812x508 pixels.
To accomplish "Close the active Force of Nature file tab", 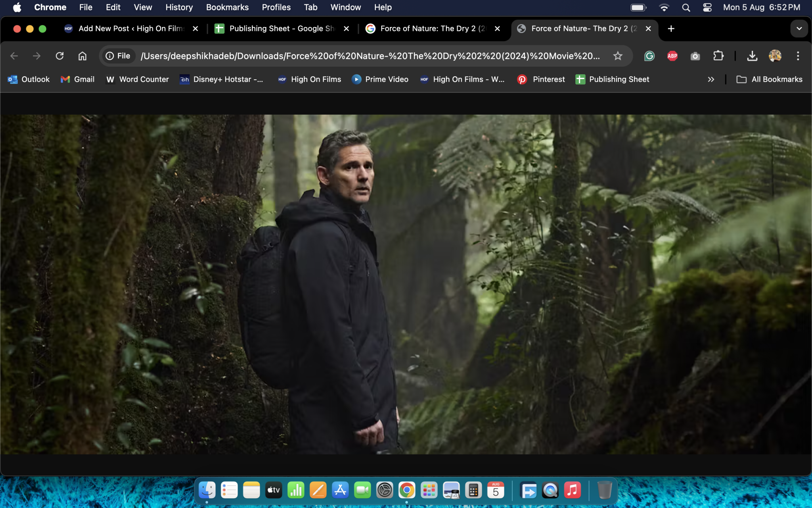I will click(648, 29).
